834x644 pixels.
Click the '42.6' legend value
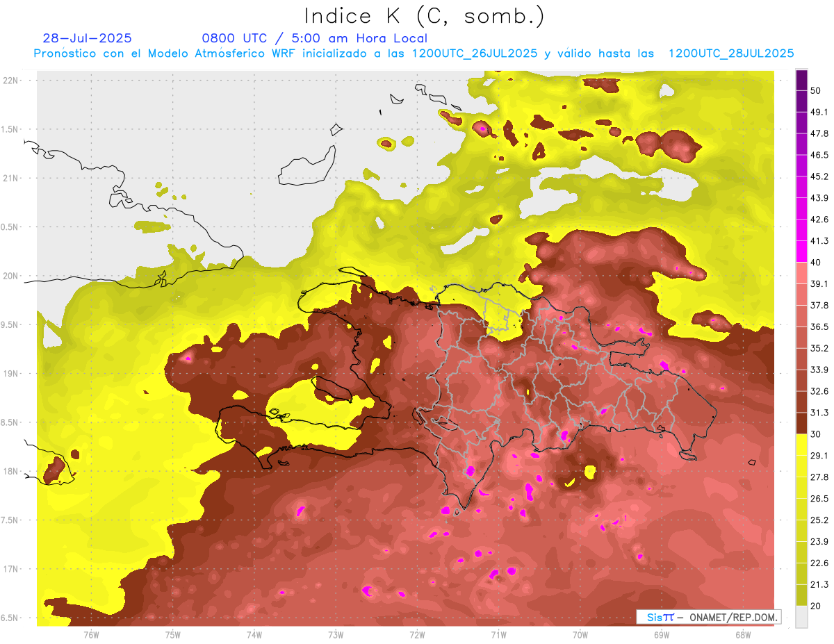click(819, 220)
